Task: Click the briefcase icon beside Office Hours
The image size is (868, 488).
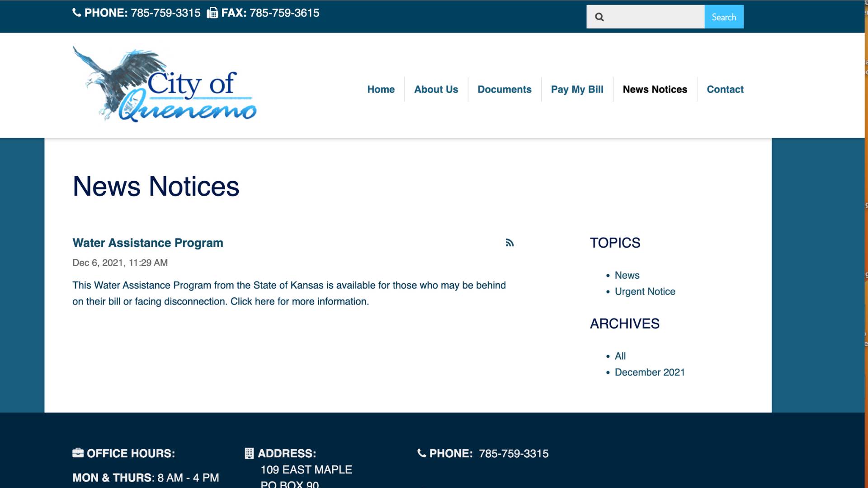Action: click(x=78, y=453)
